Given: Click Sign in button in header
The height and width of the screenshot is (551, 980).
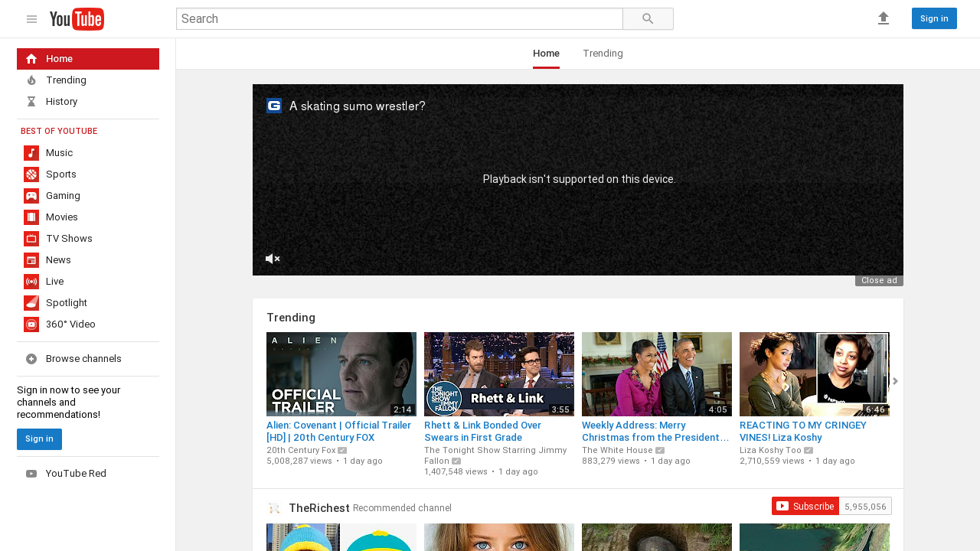Looking at the screenshot, I should point(934,18).
